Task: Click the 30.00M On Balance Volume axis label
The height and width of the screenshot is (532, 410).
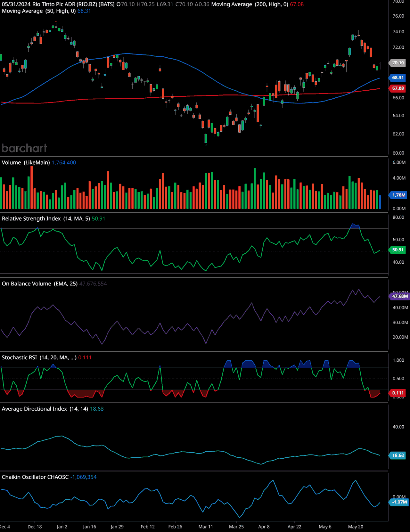Action: coord(400,323)
